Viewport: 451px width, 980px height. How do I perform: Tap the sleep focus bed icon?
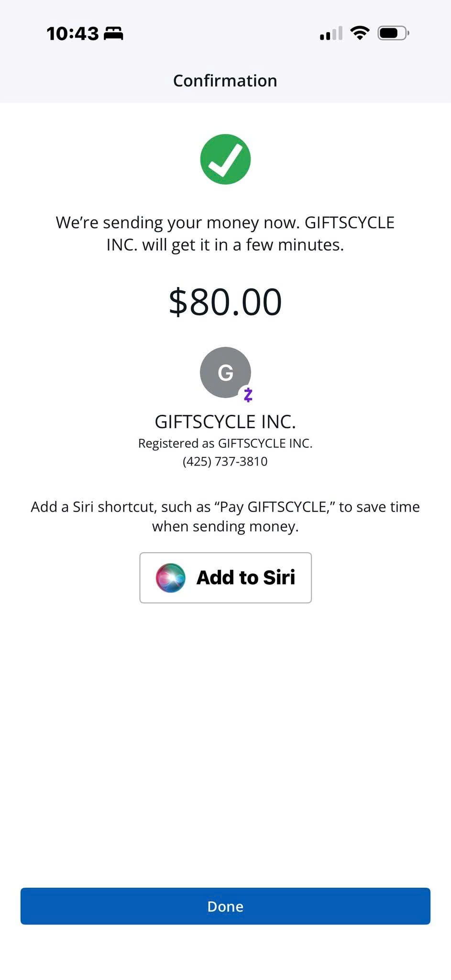coord(113,33)
